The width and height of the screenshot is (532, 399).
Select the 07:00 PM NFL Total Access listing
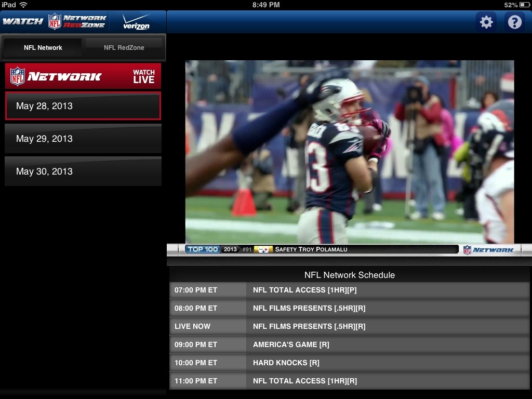(x=349, y=290)
